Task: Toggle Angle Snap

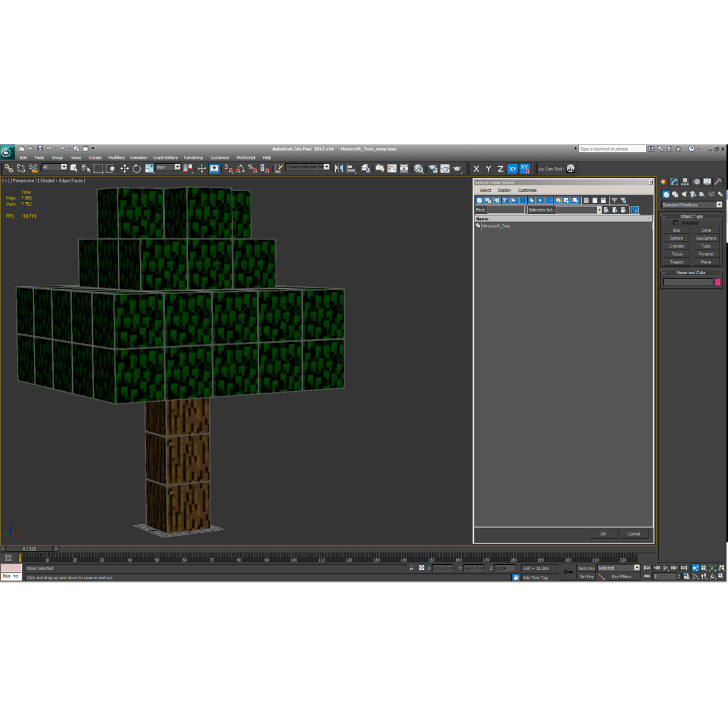Action: click(x=241, y=169)
